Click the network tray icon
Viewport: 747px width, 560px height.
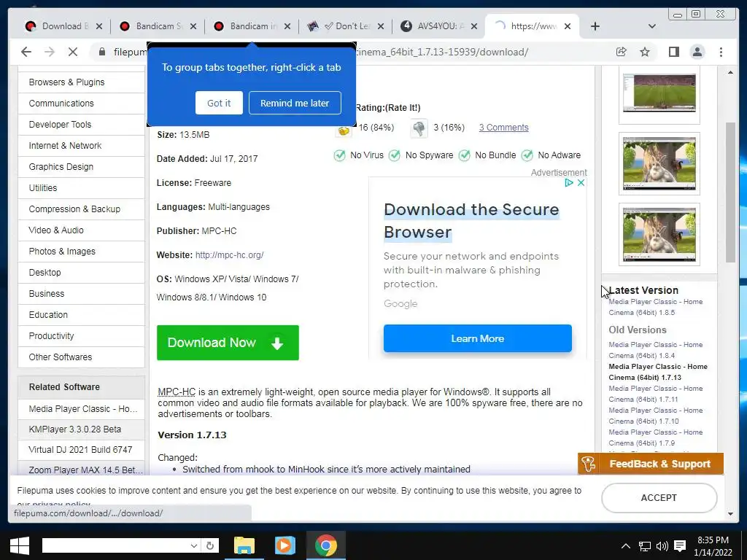coord(645,546)
